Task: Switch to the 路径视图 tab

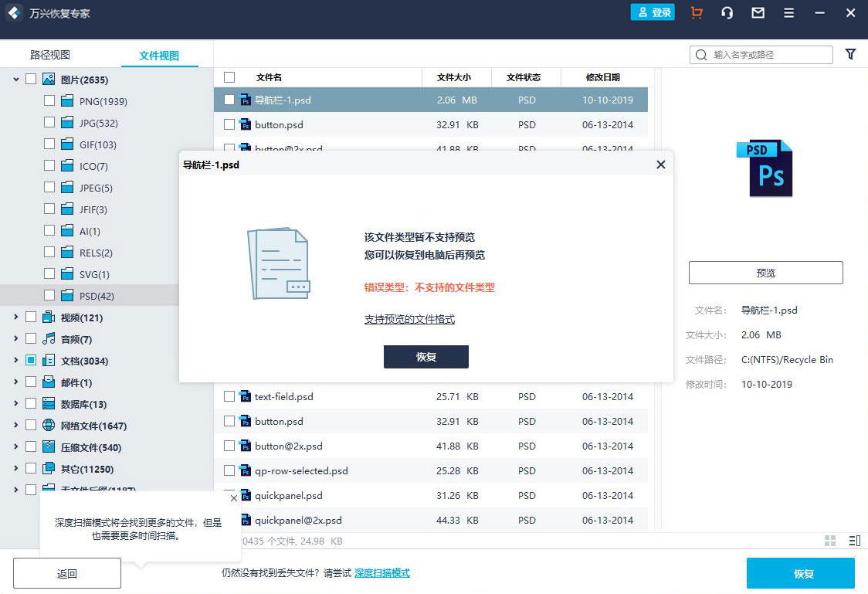Action: [50, 55]
